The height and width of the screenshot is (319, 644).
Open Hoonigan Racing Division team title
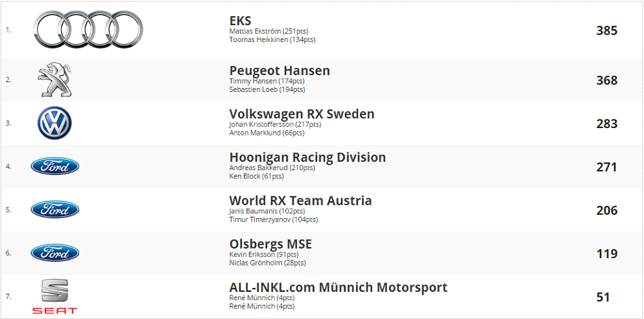tap(308, 157)
